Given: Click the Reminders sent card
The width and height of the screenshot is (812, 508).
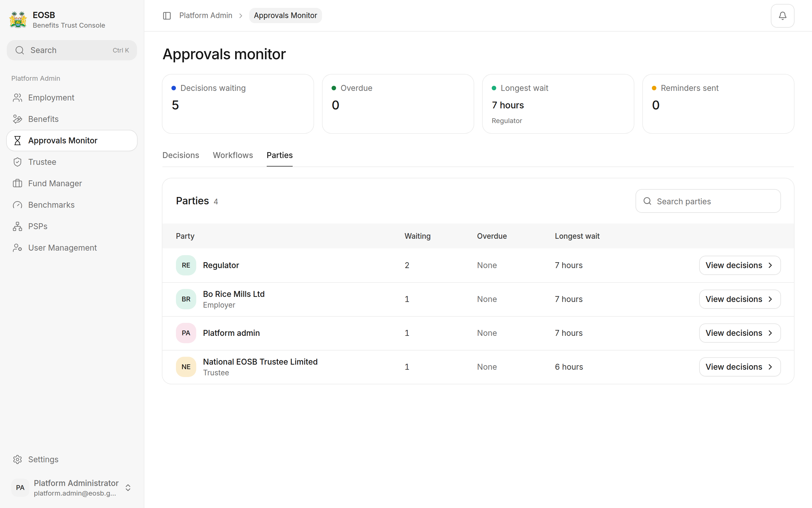Looking at the screenshot, I should 718,104.
